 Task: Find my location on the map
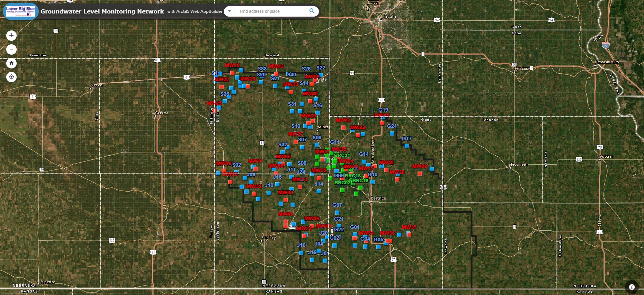pyautogui.click(x=11, y=77)
